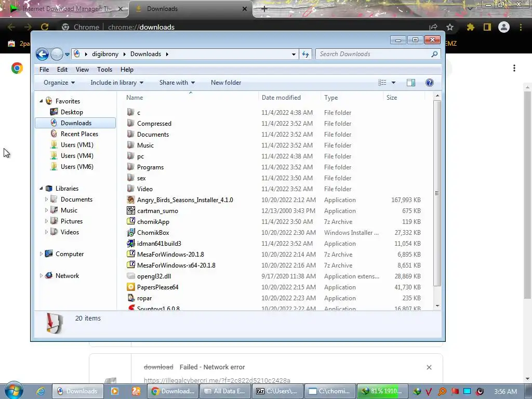The height and width of the screenshot is (399, 532).
Task: Open the Help menu
Action: [x=127, y=70]
